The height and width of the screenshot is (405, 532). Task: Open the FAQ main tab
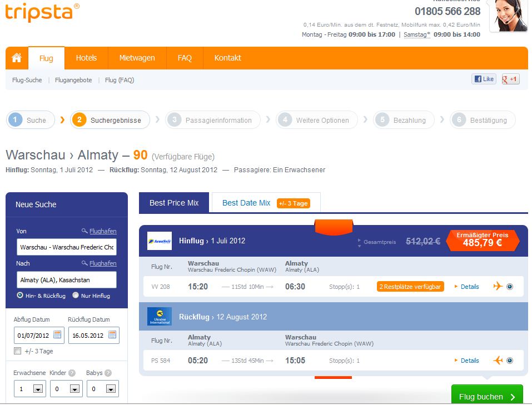[x=185, y=58]
